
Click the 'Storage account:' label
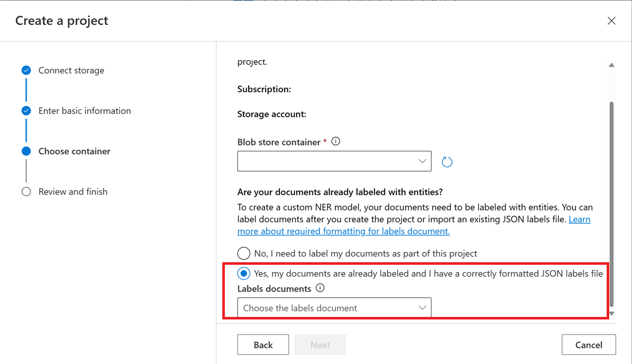pos(272,114)
